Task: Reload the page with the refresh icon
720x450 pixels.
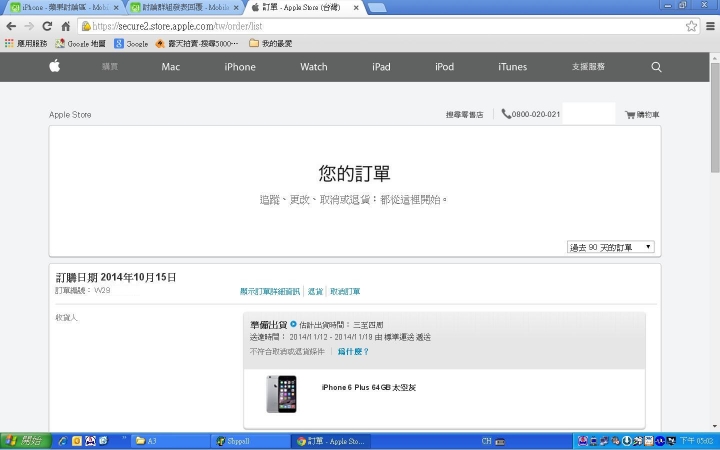Action: tap(47, 26)
